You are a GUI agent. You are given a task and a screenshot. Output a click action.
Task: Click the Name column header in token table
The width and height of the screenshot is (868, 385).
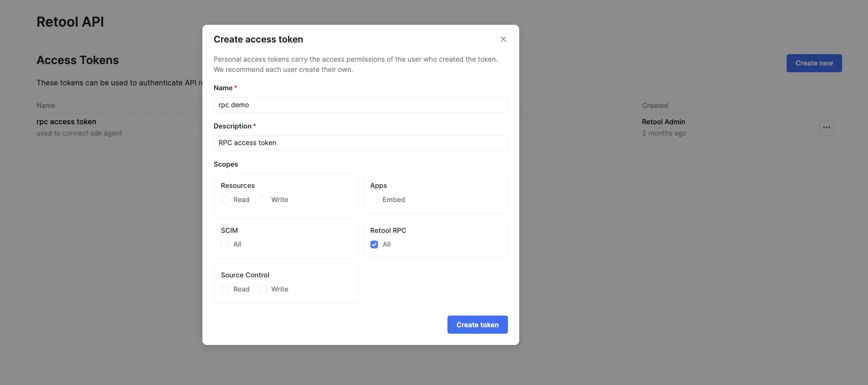point(46,106)
